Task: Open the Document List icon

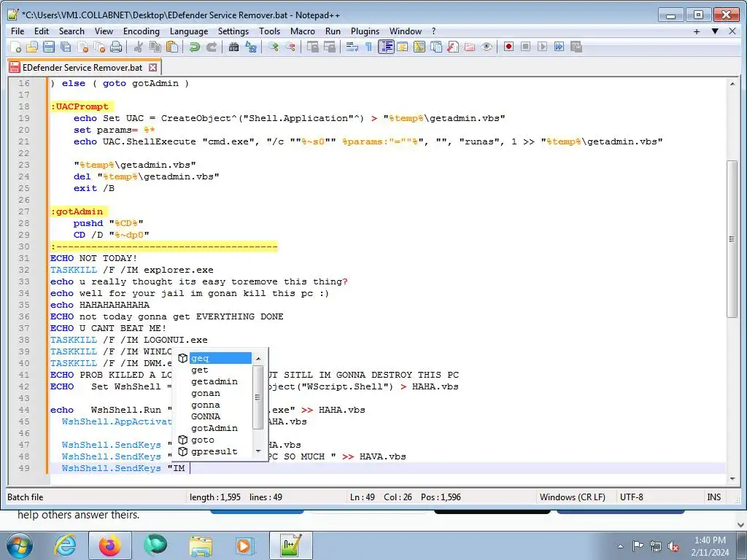Action: coord(436,47)
